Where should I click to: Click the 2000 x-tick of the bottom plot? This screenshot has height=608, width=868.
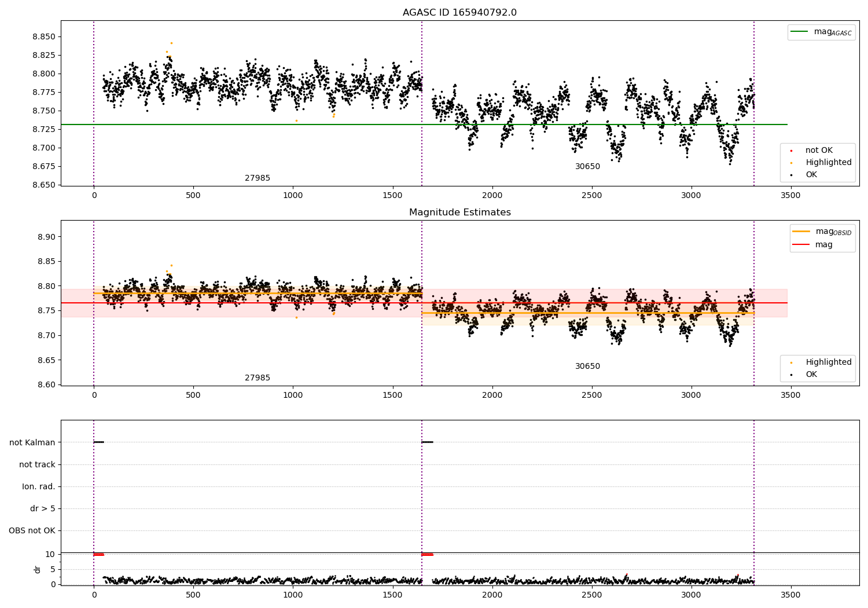click(x=492, y=595)
